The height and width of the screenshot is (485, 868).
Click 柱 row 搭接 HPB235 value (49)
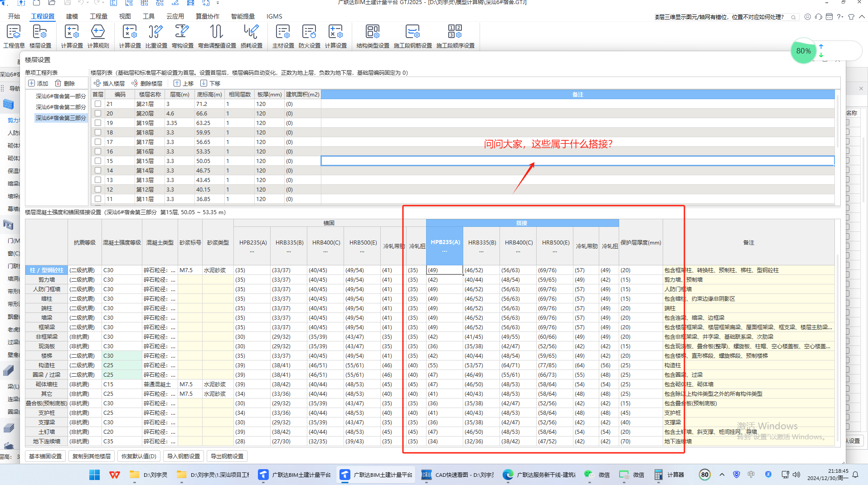tap(444, 270)
